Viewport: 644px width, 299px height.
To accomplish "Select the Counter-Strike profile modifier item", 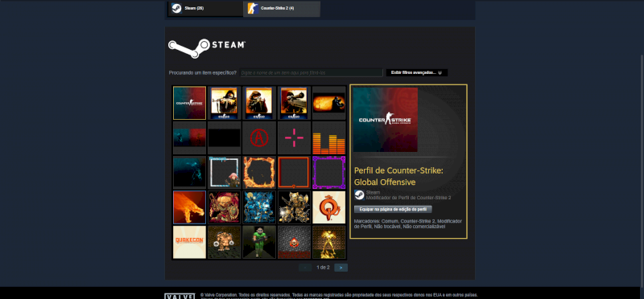I will coord(189,103).
